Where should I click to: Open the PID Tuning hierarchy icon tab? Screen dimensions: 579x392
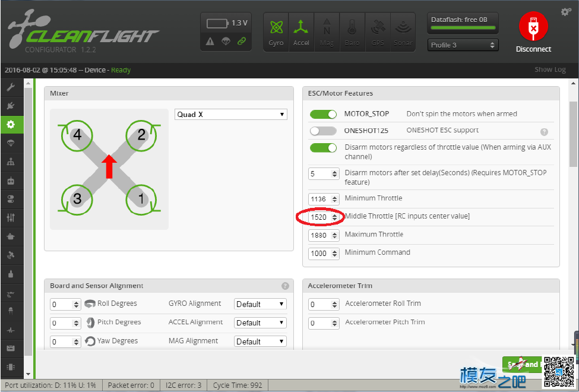[11, 162]
